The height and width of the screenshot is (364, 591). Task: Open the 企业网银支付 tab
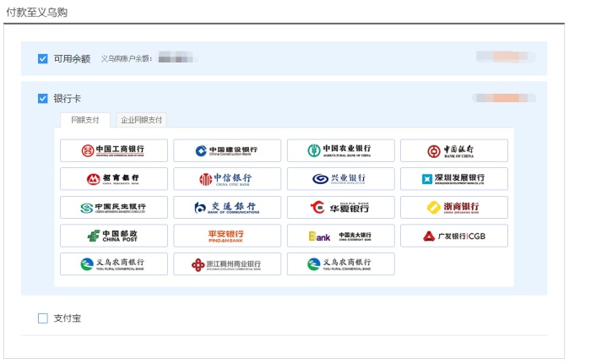(141, 120)
